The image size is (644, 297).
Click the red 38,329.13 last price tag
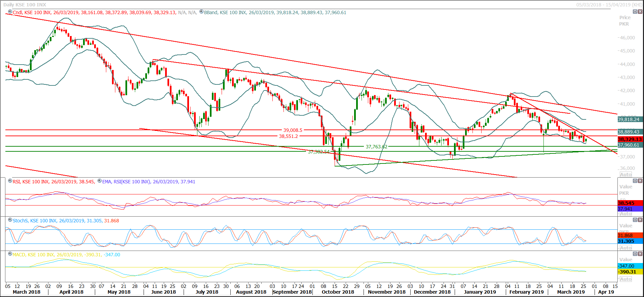point(630,139)
